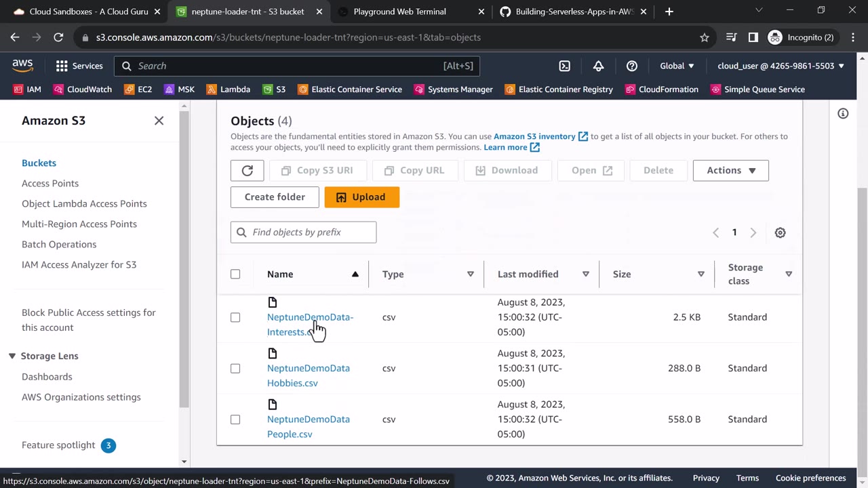Open the Services grid menu
The image size is (868, 488).
coord(79,66)
